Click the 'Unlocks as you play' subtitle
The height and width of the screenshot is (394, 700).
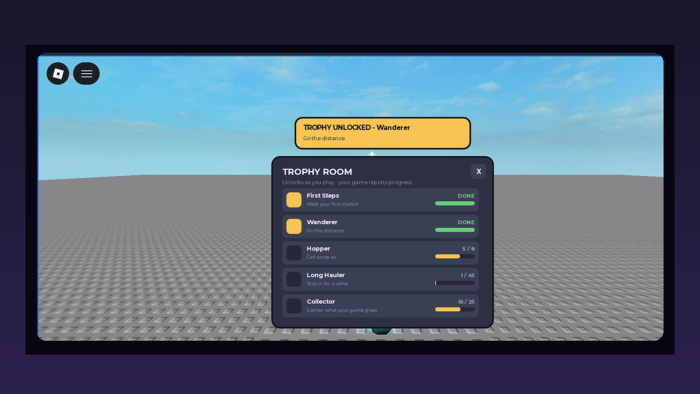point(347,182)
